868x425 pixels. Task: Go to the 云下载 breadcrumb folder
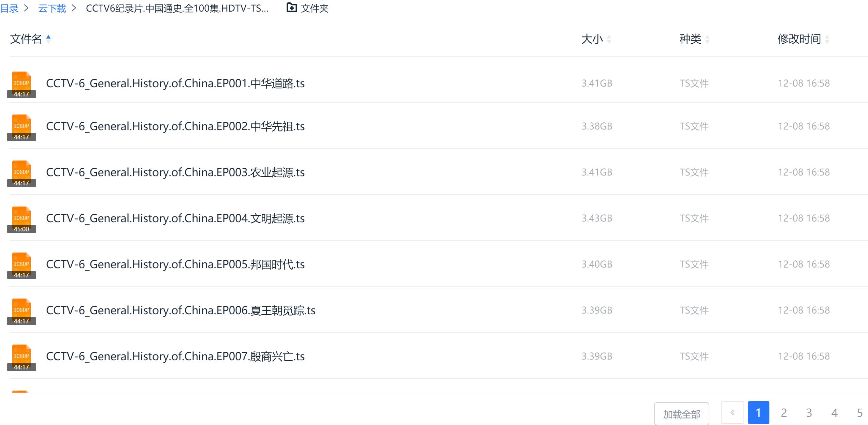click(x=52, y=8)
